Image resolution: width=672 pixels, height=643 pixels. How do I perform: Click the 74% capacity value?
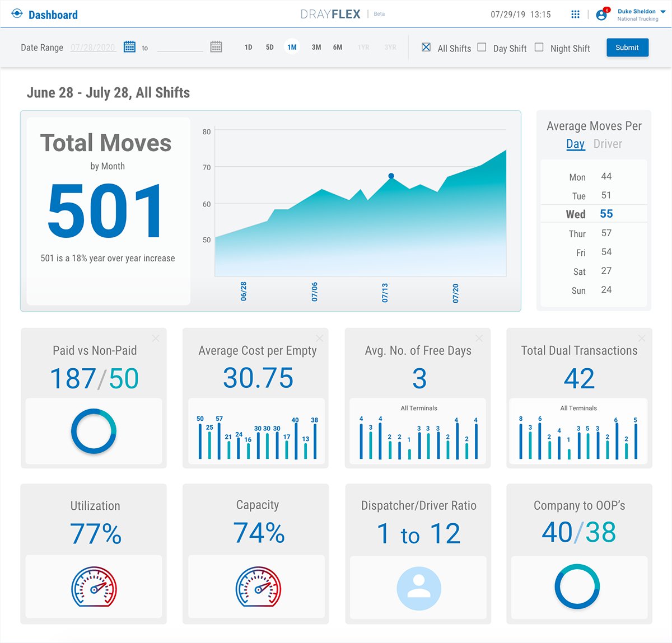pos(259,532)
